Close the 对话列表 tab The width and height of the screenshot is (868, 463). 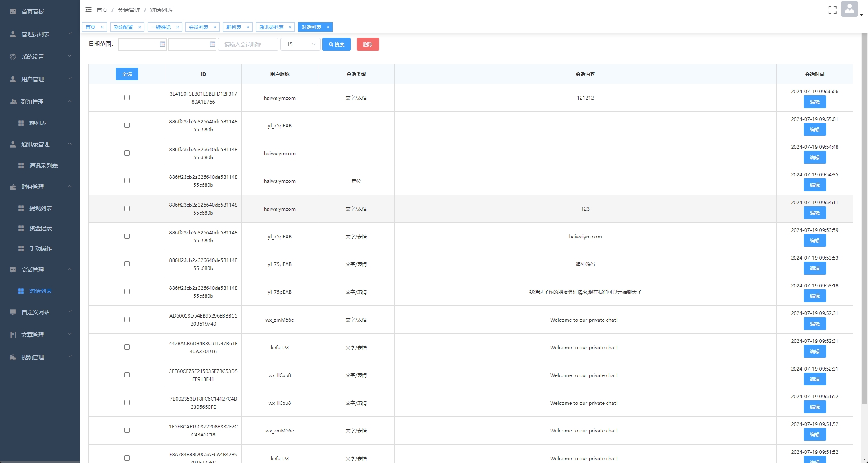point(328,27)
